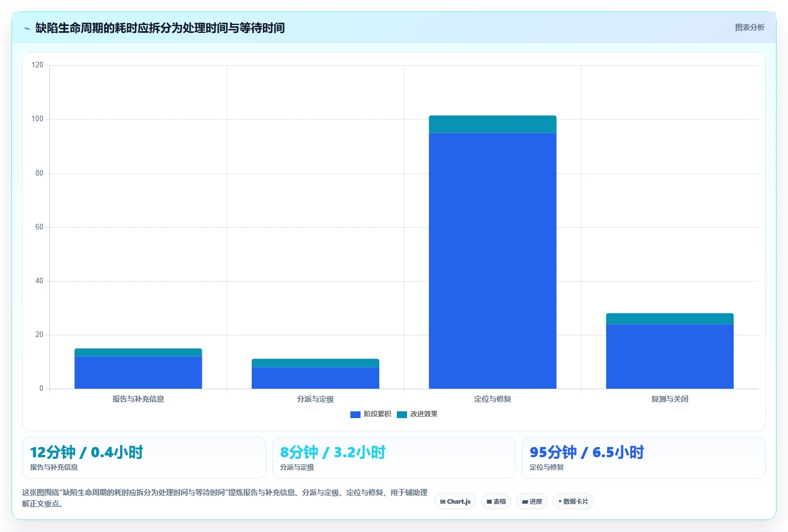Click the y-axis value 120
This screenshot has height=532, width=788.
(37, 65)
